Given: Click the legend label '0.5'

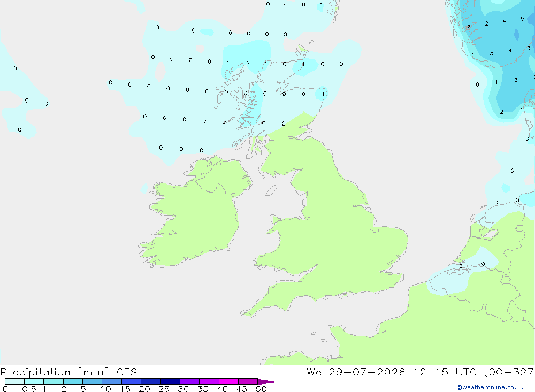Looking at the screenshot, I should (29, 389).
